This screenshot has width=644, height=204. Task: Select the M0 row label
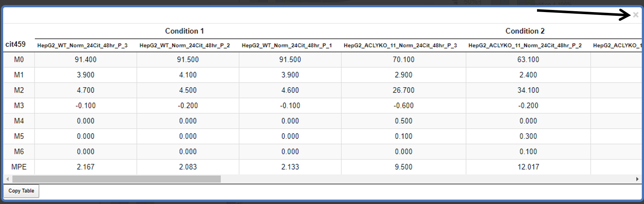click(x=19, y=59)
